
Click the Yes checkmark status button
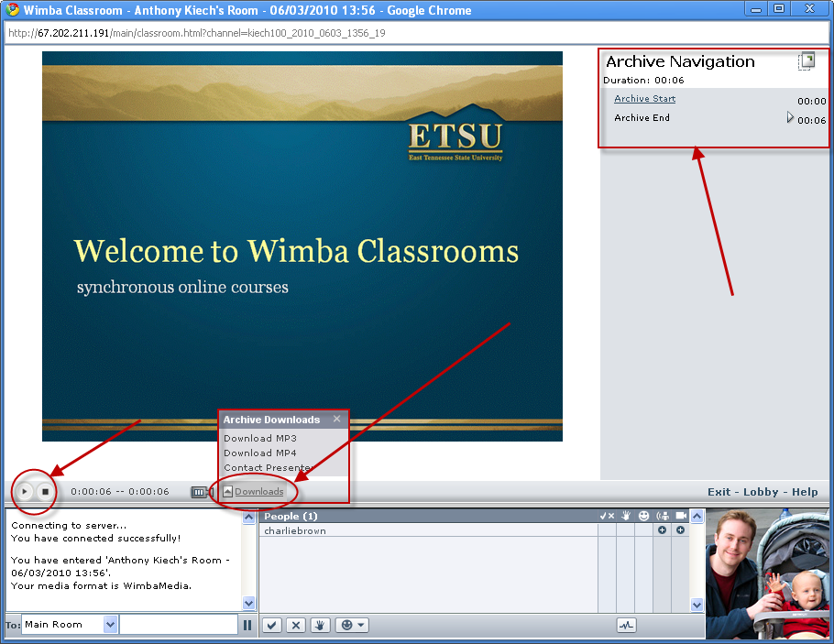[272, 625]
